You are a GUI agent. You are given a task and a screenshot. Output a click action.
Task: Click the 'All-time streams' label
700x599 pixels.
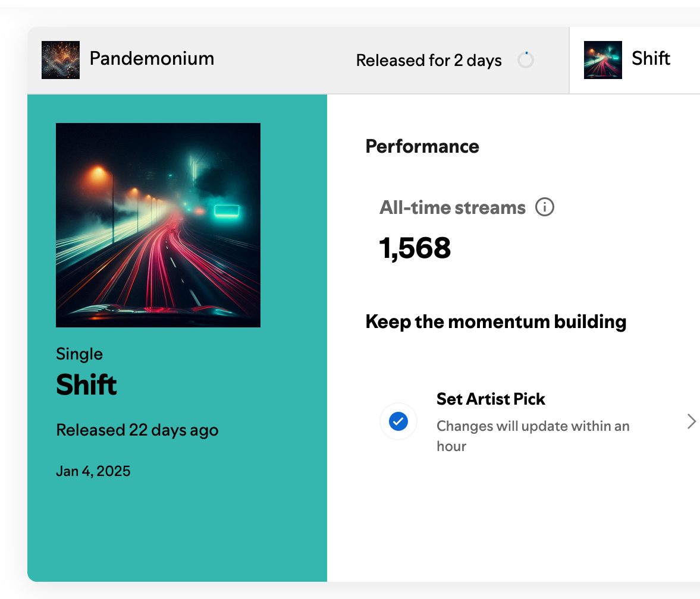(x=453, y=207)
